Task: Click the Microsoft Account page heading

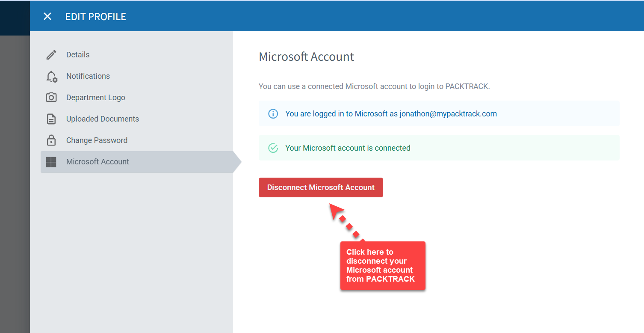Action: click(x=306, y=57)
